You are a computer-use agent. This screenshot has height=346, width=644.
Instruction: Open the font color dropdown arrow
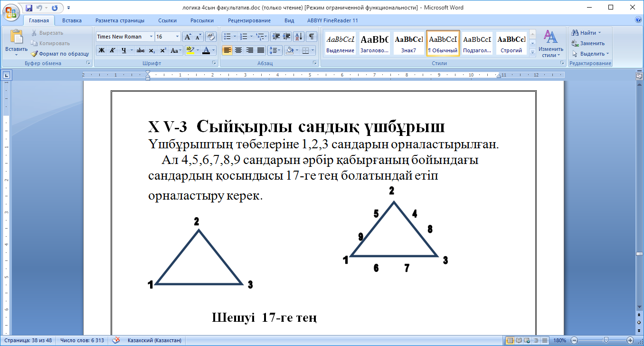click(214, 50)
